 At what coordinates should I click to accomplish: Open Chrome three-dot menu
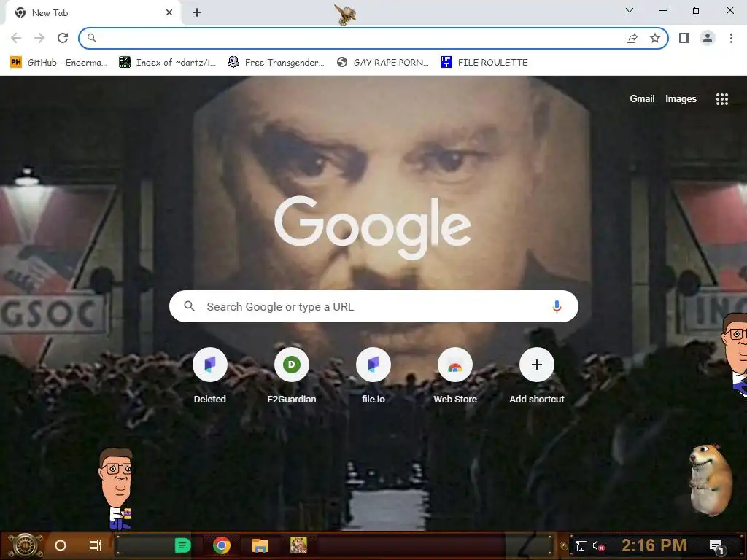[731, 38]
